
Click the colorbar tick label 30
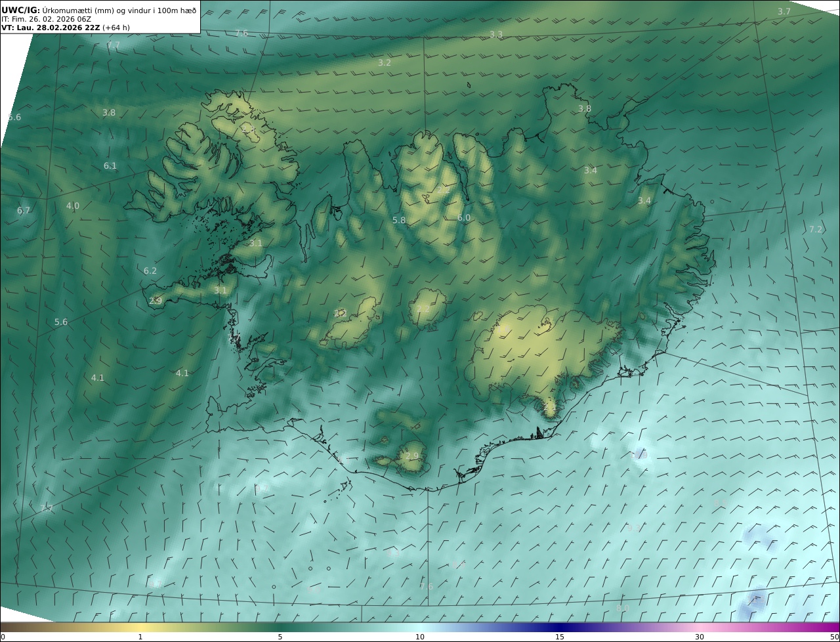tap(700, 637)
